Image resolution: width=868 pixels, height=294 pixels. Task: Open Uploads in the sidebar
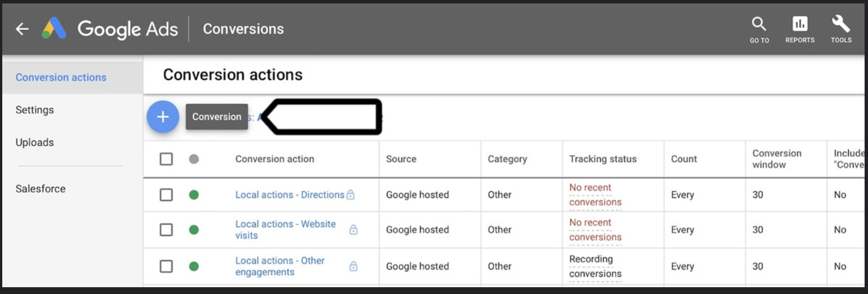[35, 142]
